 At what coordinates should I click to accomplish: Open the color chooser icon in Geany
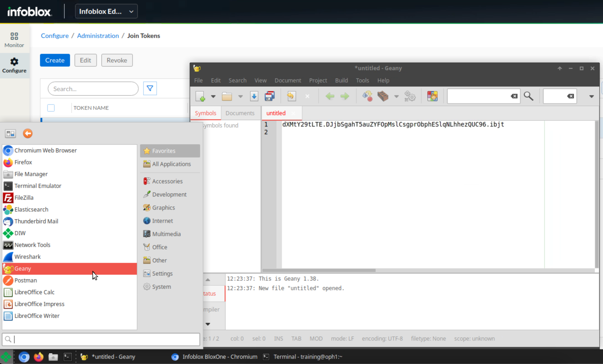click(432, 96)
